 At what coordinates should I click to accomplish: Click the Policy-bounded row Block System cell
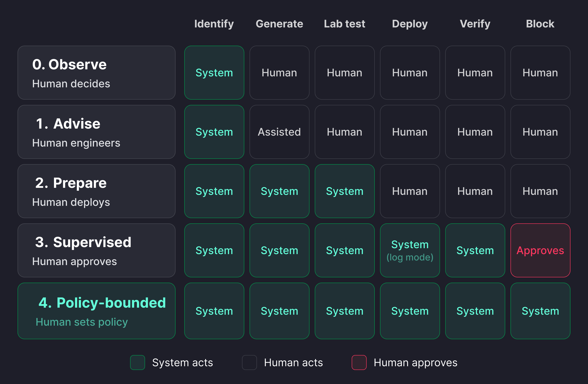[x=540, y=311]
